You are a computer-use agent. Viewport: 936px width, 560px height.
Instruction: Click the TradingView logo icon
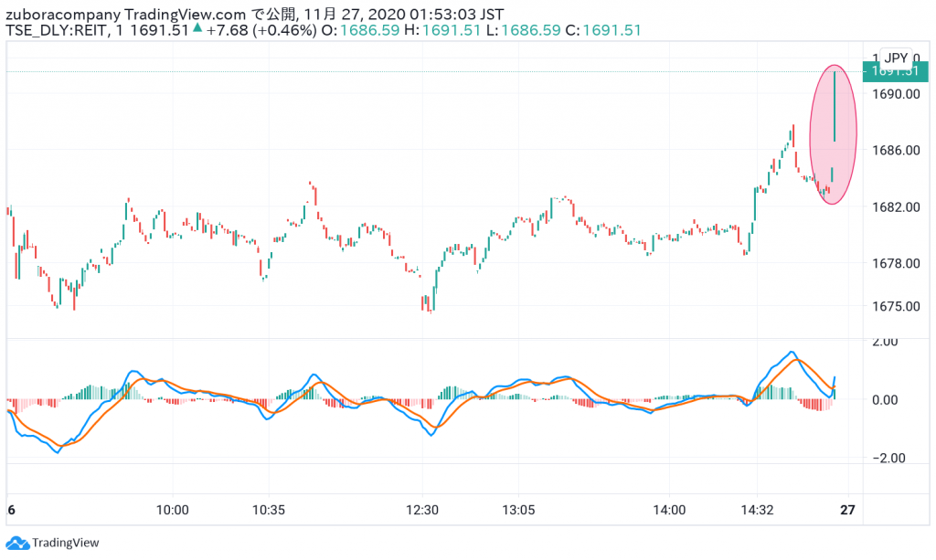pos(18,543)
